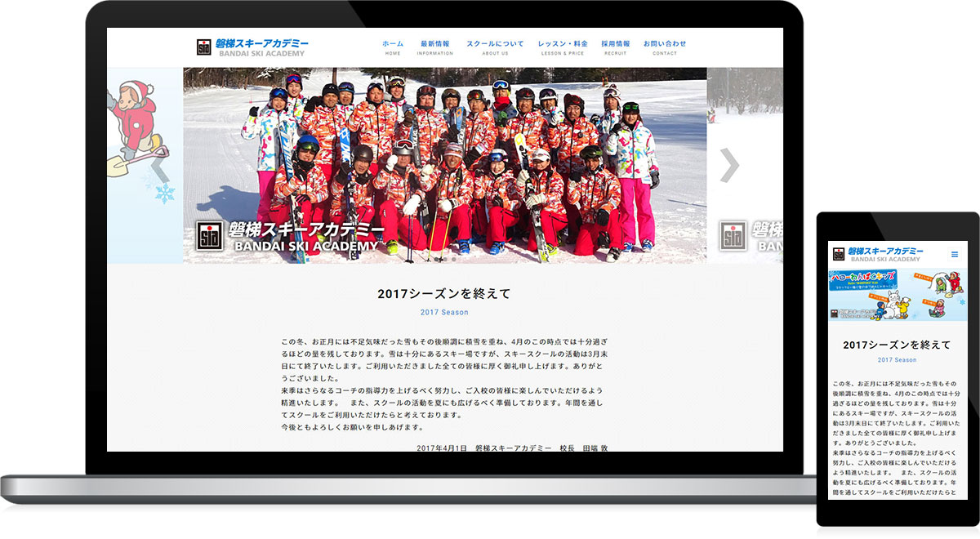
Task: Open the ホーム (Home) nav item
Action: click(393, 47)
